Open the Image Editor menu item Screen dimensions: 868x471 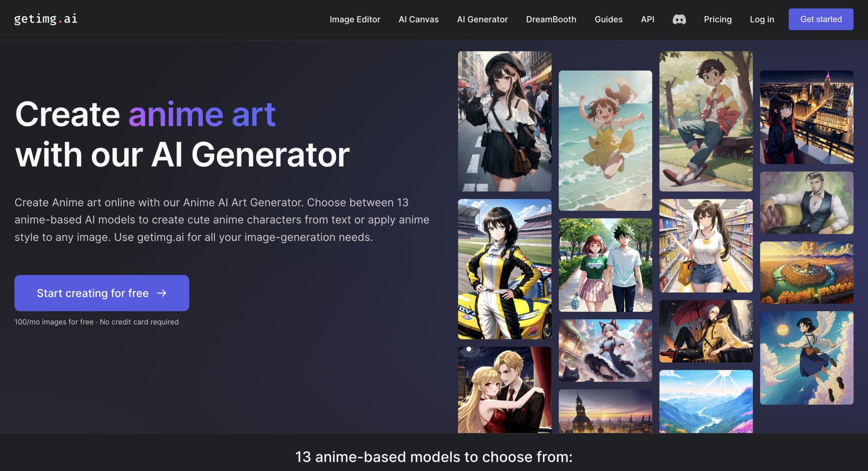(355, 19)
